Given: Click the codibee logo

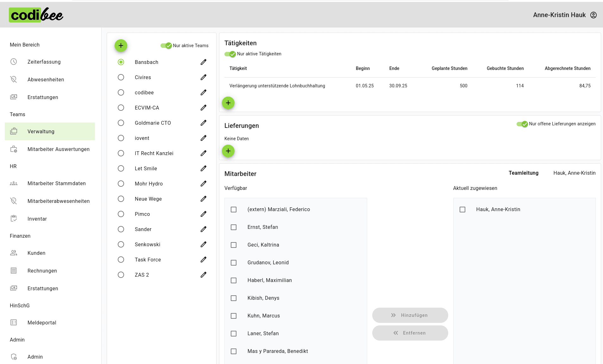Looking at the screenshot, I should pos(36,15).
